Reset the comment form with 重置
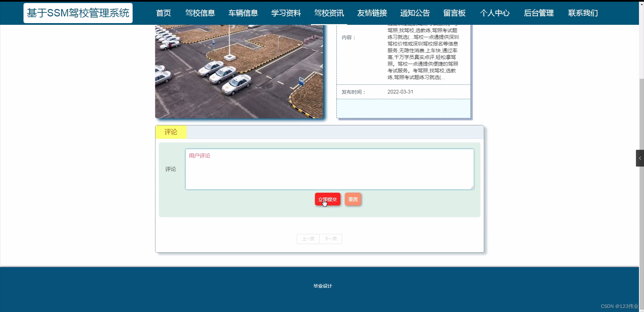The image size is (644, 312). click(x=353, y=199)
